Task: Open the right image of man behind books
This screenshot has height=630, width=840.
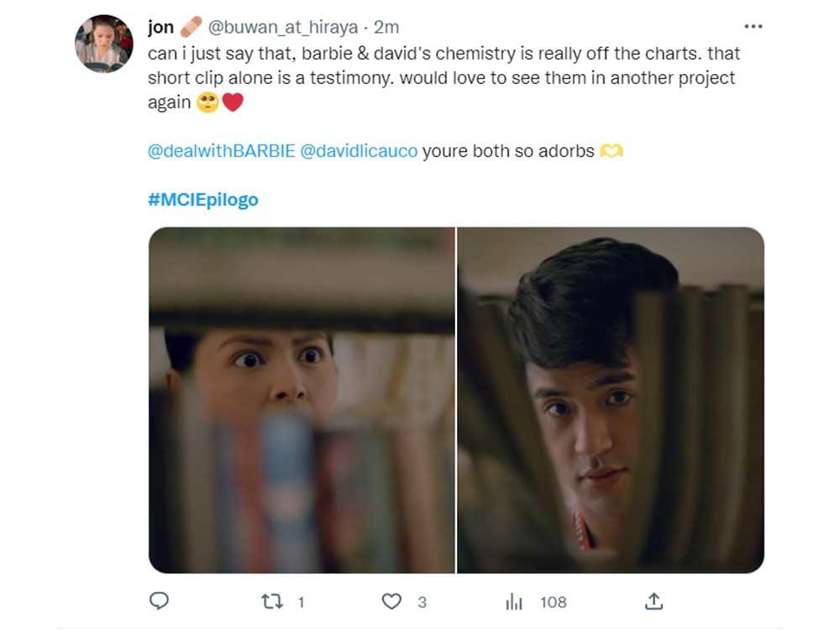Action: (x=611, y=400)
